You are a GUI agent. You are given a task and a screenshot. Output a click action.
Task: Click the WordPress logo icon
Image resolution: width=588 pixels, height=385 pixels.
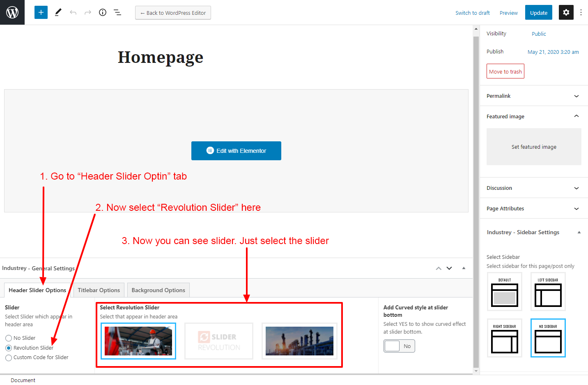(x=12, y=12)
